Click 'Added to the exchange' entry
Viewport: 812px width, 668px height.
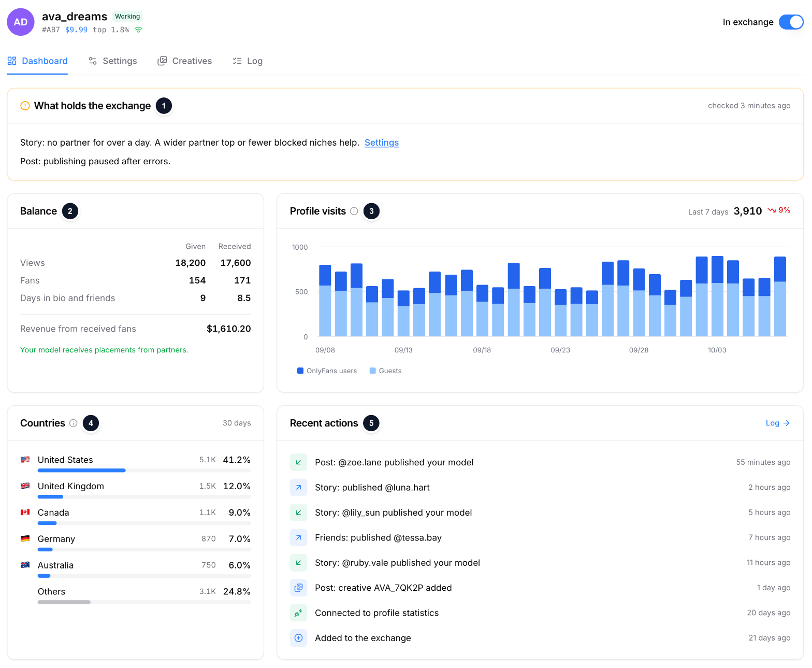click(x=540, y=638)
